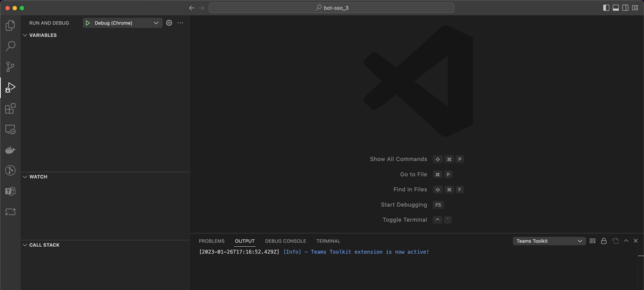Open the Extensions view

click(10, 108)
